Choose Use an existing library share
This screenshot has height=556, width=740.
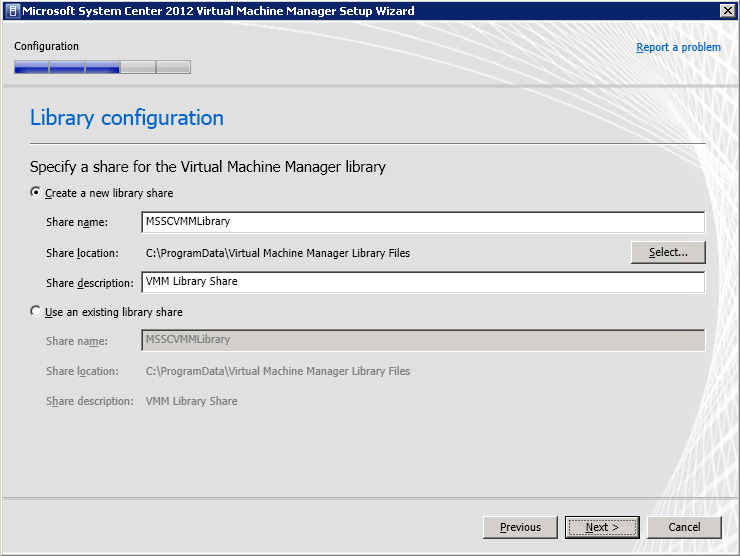pos(37,312)
